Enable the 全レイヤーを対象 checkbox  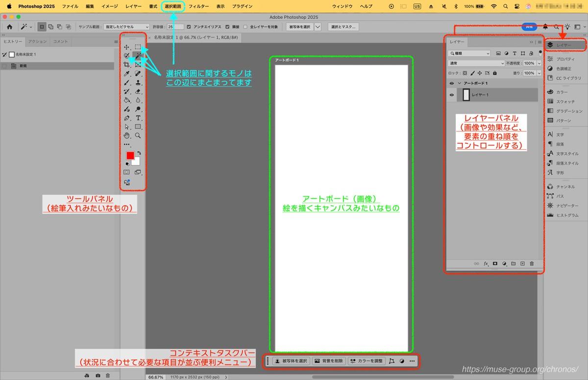click(245, 27)
